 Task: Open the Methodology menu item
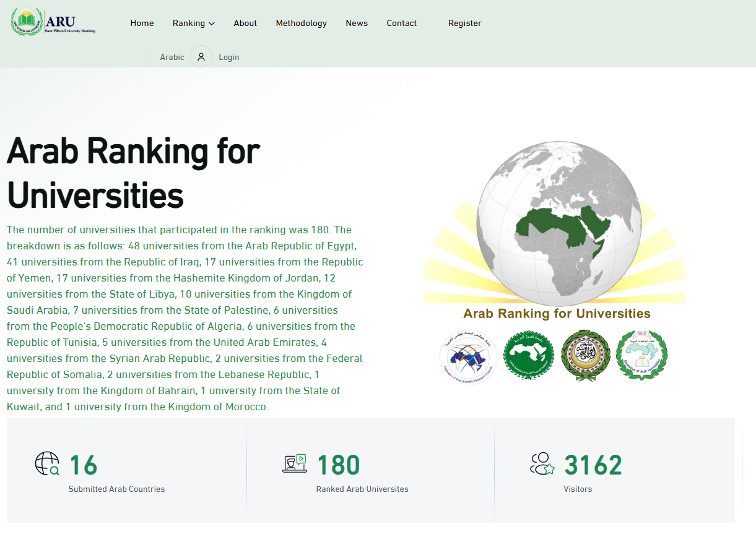pos(301,23)
